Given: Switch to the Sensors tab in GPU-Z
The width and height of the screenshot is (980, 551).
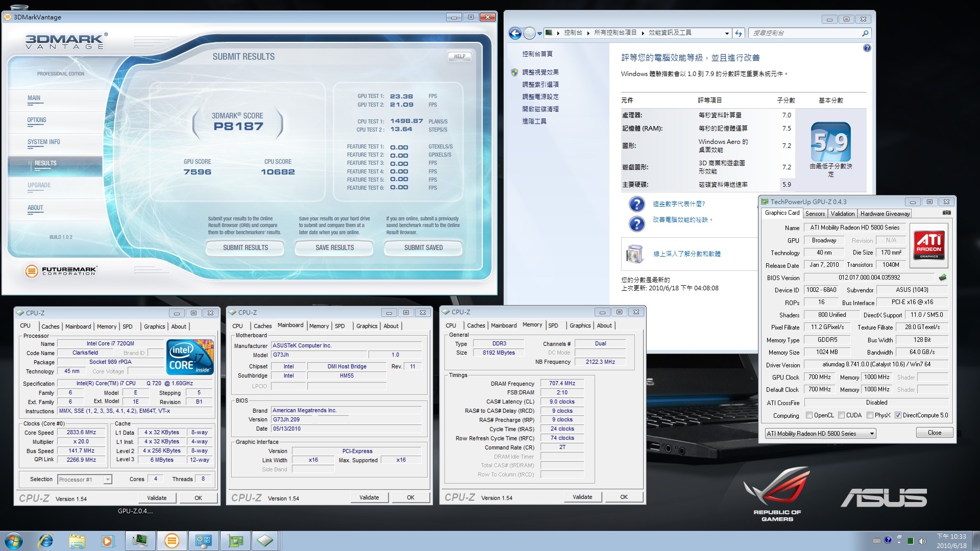Looking at the screenshot, I should (x=815, y=214).
